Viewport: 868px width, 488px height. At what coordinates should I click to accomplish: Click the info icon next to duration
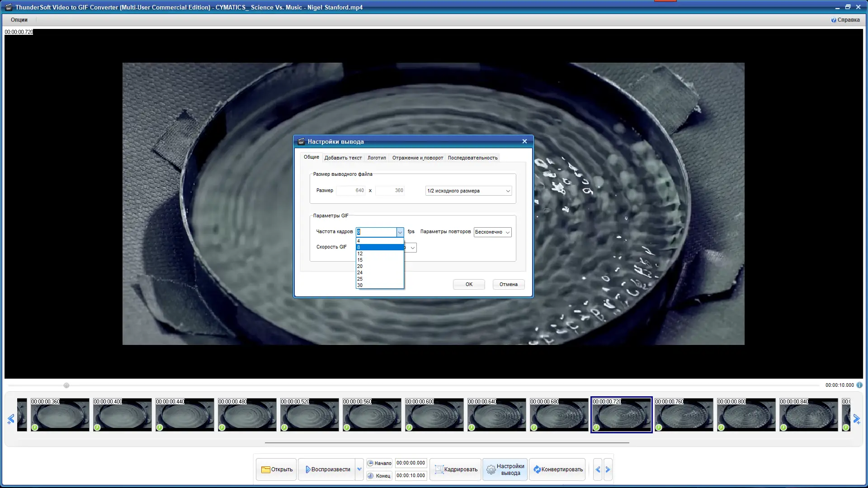coord(859,385)
